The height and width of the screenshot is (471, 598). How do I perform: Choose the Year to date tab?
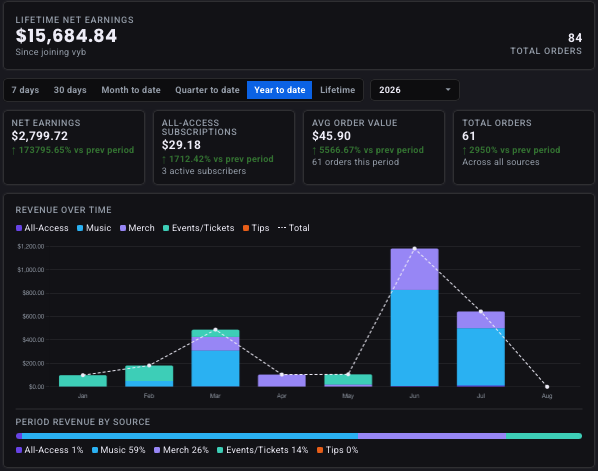(x=280, y=90)
